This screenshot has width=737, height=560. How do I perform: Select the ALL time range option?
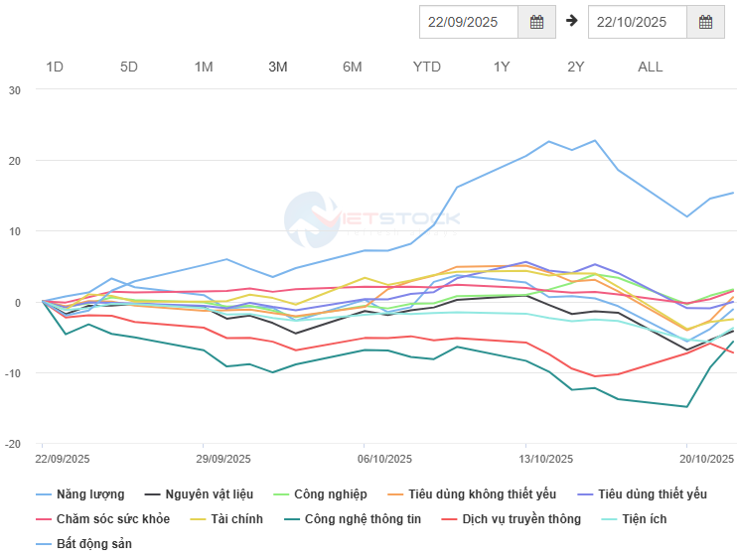[651, 67]
